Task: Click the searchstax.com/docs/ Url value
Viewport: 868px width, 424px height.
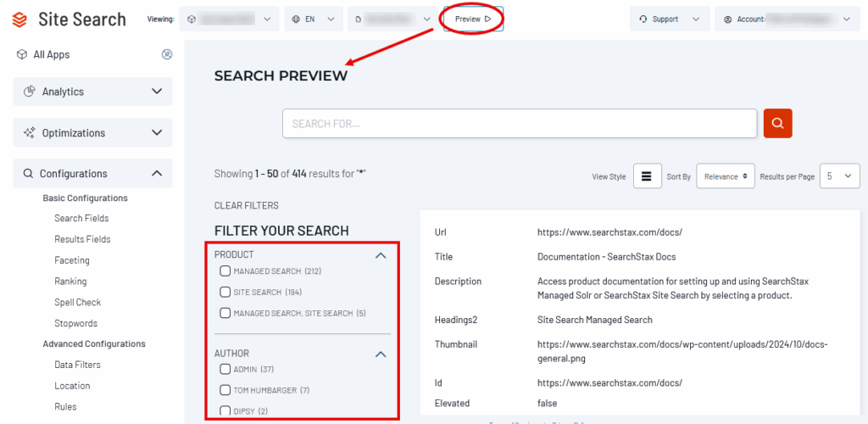Action: coord(609,232)
